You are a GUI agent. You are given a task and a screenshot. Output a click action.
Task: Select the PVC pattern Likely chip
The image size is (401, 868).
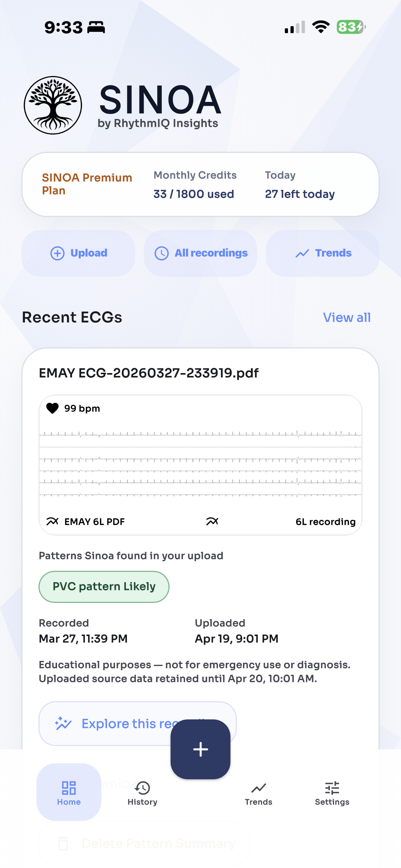click(104, 587)
